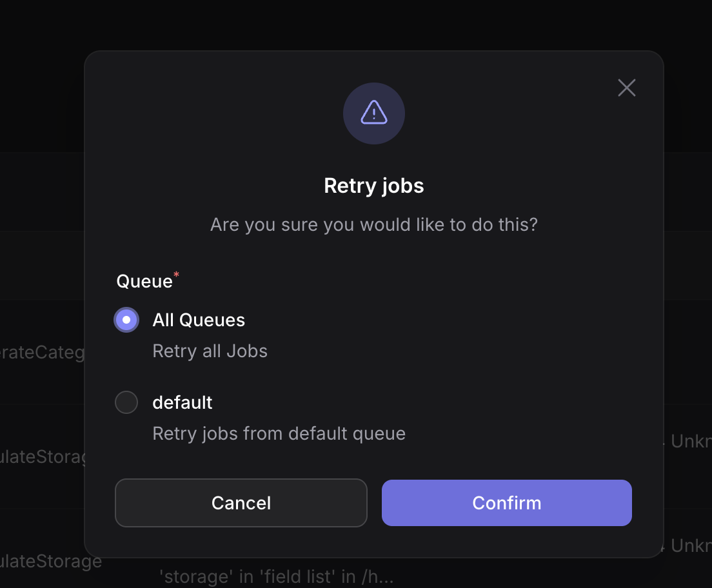The image size is (712, 588).
Task: Choose the option labeled 'default'
Action: pyautogui.click(x=183, y=402)
